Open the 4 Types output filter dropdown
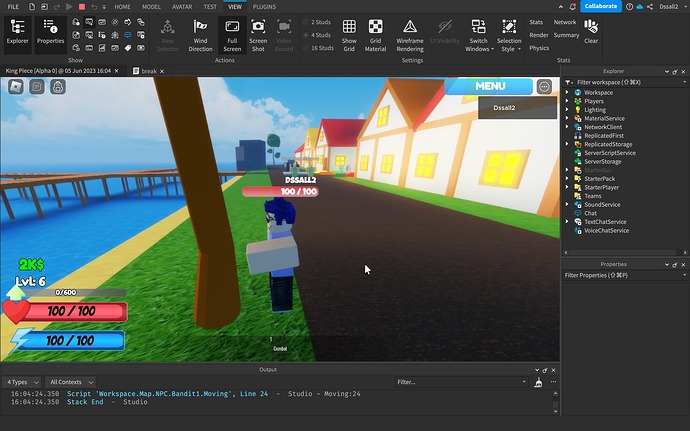Image resolution: width=690 pixels, height=431 pixels. coord(22,382)
